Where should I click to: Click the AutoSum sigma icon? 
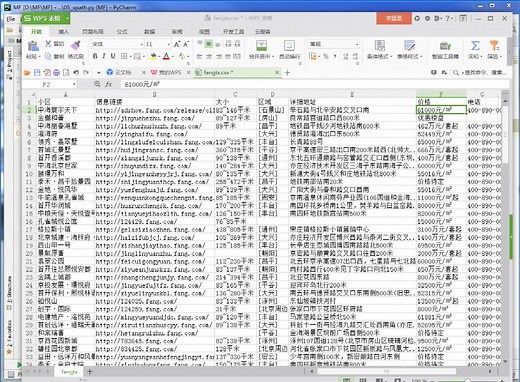[475, 45]
